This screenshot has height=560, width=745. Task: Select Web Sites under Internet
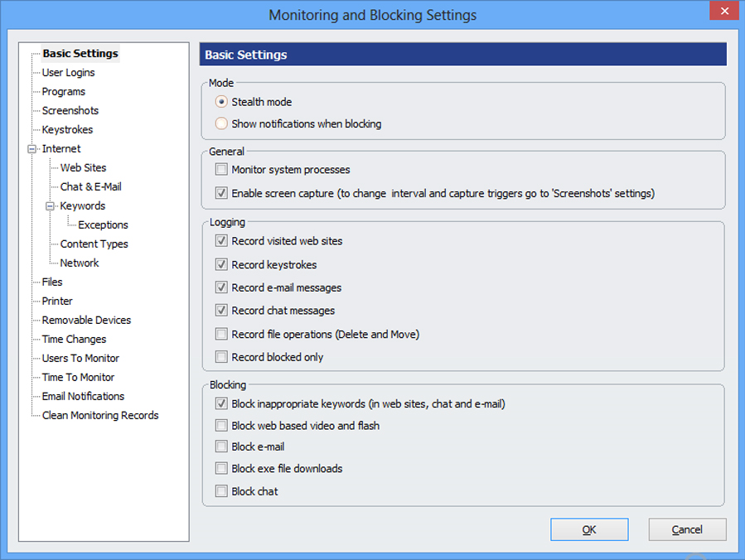pyautogui.click(x=83, y=168)
